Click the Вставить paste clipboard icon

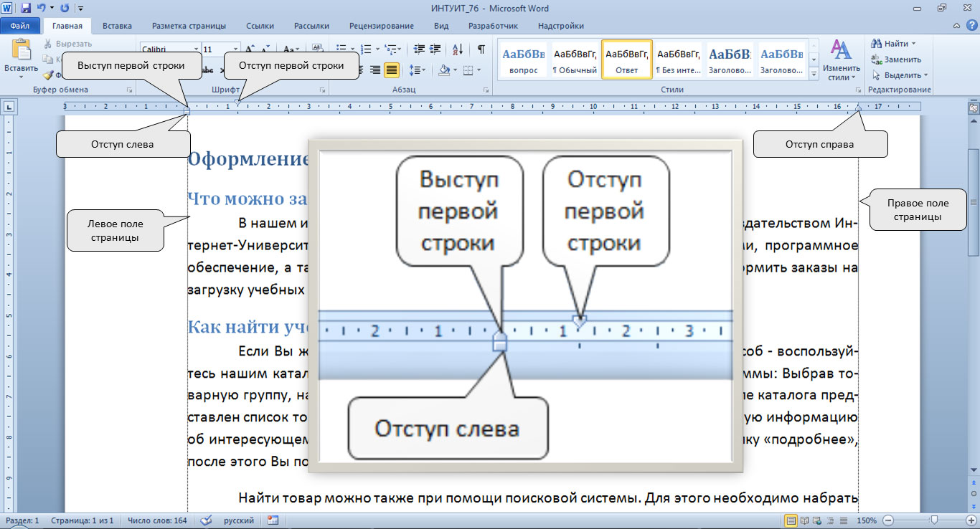click(21, 49)
